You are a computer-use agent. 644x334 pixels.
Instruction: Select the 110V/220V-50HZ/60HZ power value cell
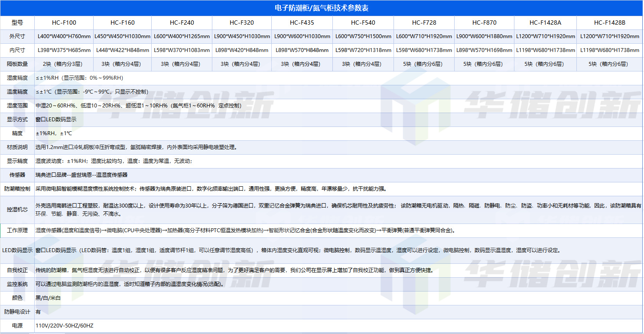pyautogui.click(x=64, y=326)
